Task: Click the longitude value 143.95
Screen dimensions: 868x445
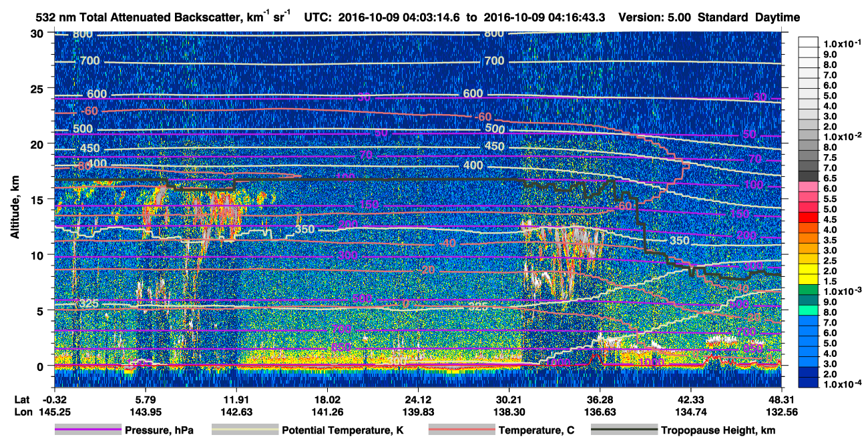Action: (x=145, y=412)
